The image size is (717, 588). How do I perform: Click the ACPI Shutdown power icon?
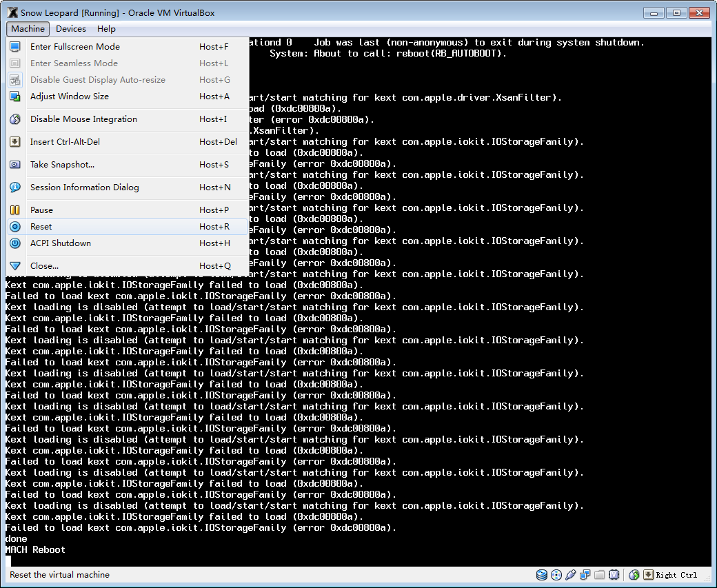15,243
